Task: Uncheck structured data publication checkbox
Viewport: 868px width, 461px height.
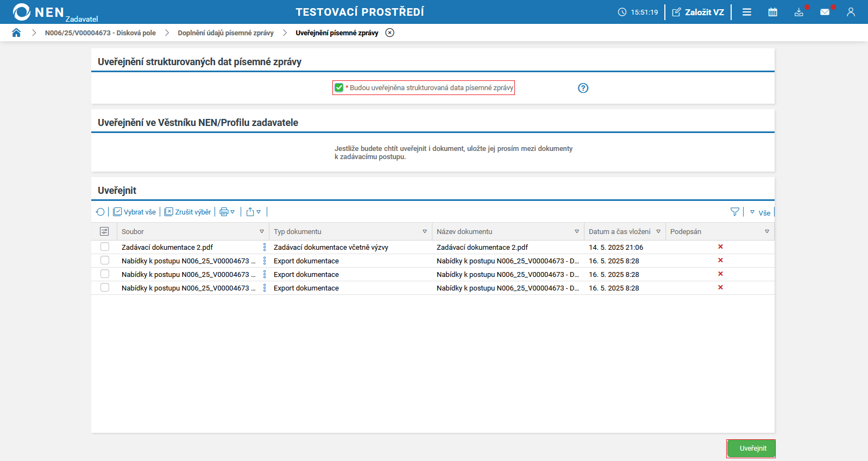Action: [x=339, y=87]
